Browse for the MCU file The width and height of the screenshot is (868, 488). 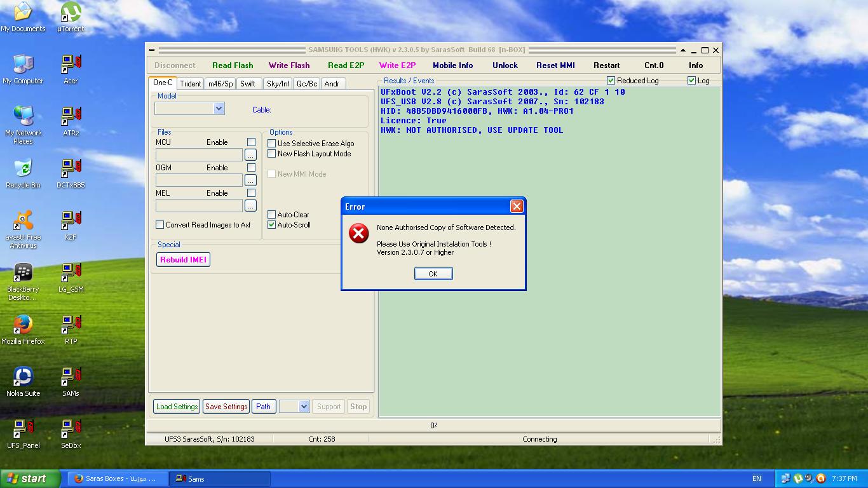pos(250,155)
